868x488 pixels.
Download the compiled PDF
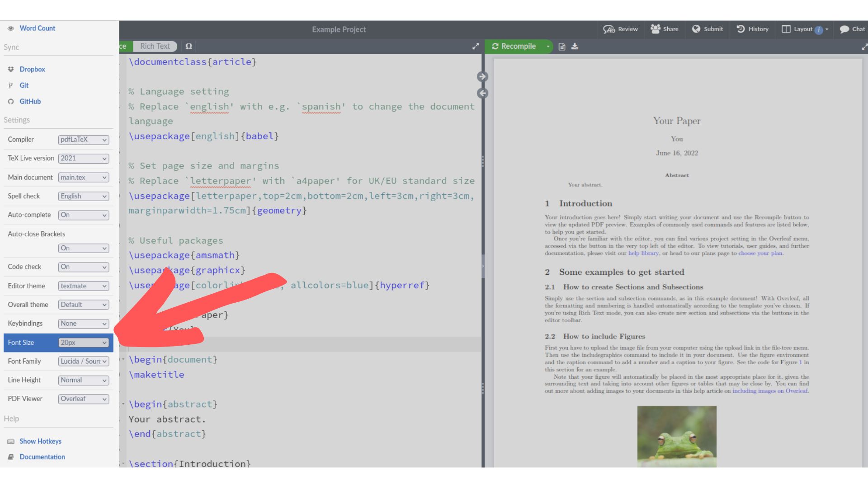[x=575, y=46]
